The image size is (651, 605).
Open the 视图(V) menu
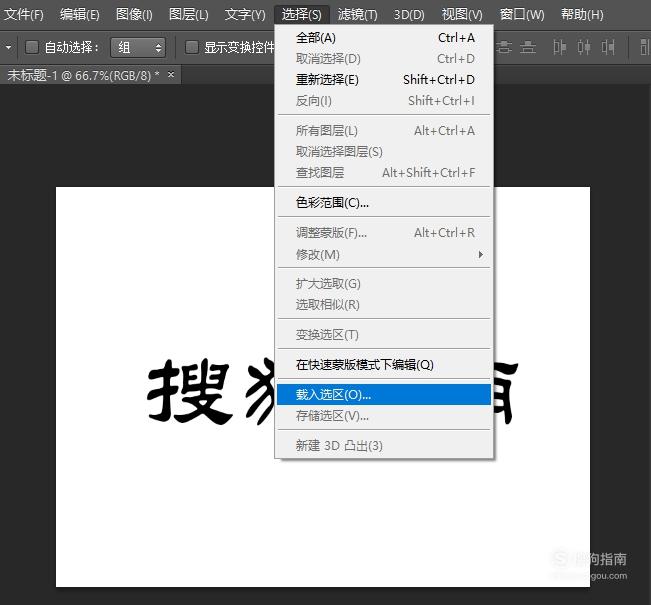[x=462, y=15]
